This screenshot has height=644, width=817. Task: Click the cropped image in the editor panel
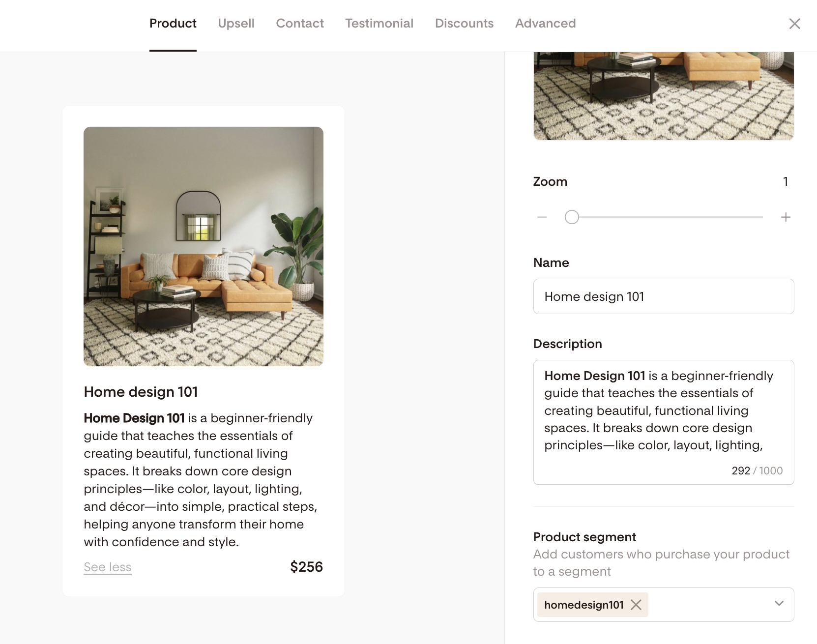(663, 96)
